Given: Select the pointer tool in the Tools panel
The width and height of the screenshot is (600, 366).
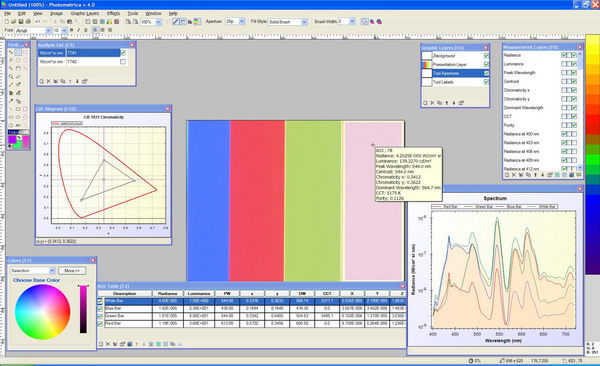Looking at the screenshot, I should click(11, 52).
